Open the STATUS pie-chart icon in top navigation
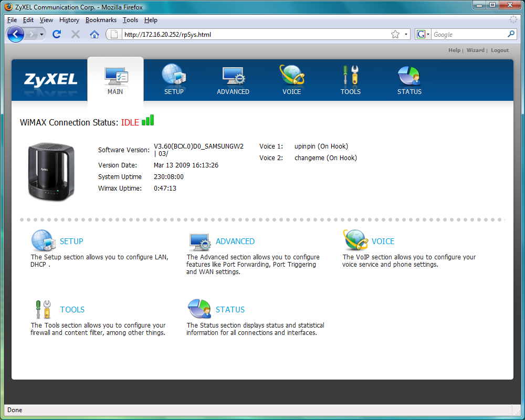The image size is (525, 420). tap(409, 76)
